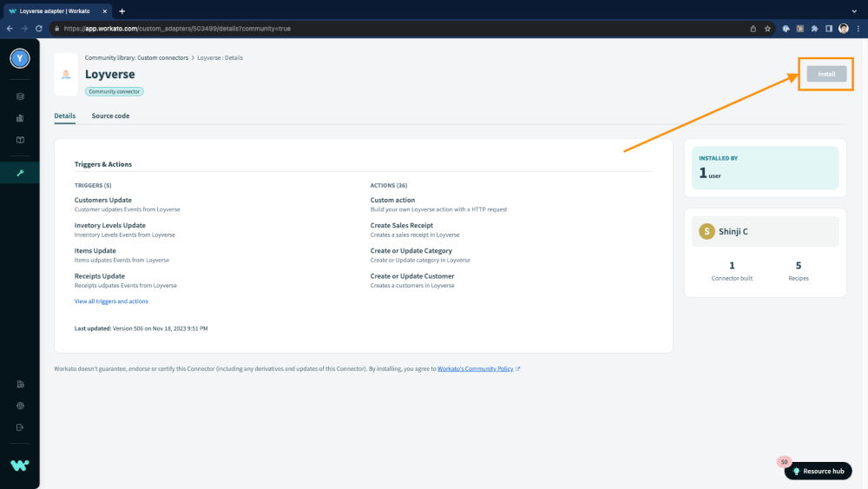The height and width of the screenshot is (489, 868).
Task: Click the user avatar Y in sidebar
Action: (x=20, y=59)
